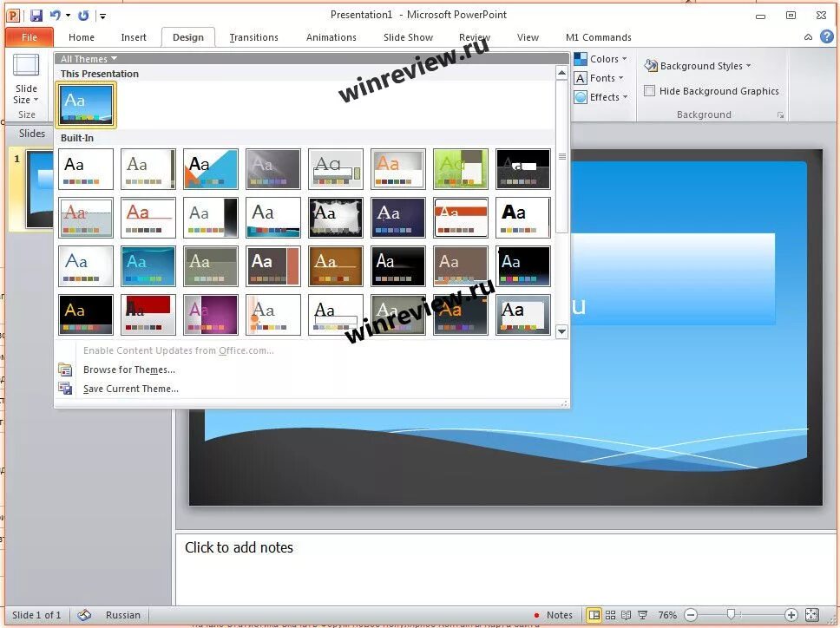Open the Transitions tab
Screen dimensions: 840x628
click(254, 37)
